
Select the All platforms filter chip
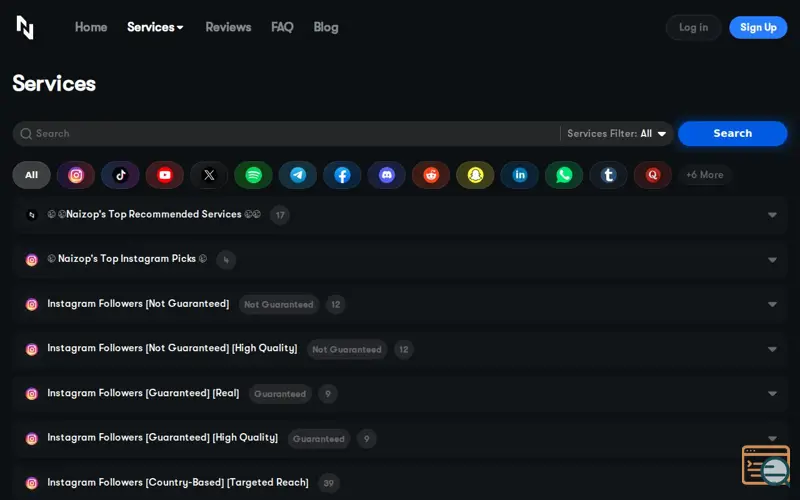[32, 175]
